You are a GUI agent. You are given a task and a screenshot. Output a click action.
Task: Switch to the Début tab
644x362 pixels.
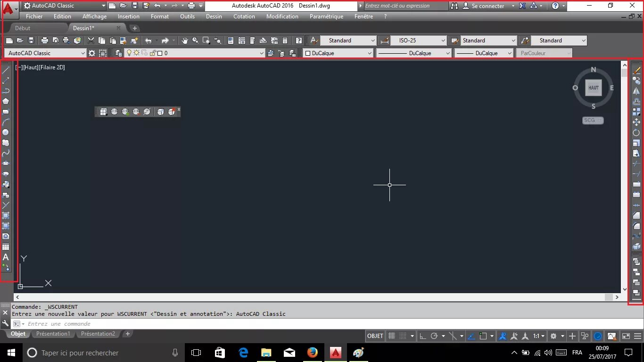[23, 28]
